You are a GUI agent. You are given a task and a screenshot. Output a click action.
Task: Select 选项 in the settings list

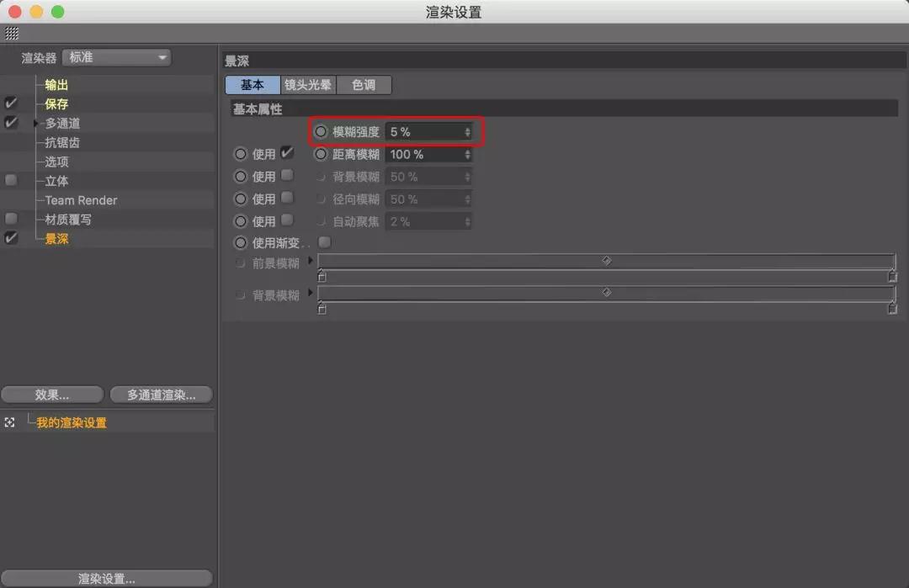(x=56, y=162)
